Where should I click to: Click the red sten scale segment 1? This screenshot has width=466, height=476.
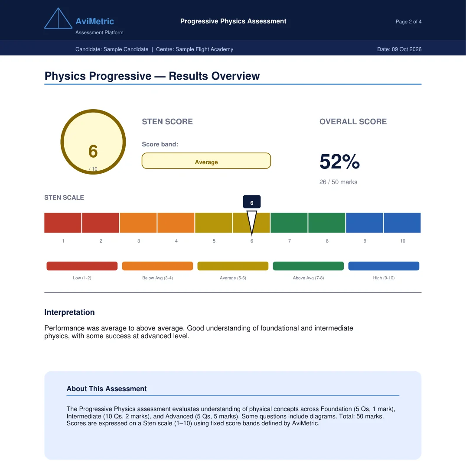(63, 223)
